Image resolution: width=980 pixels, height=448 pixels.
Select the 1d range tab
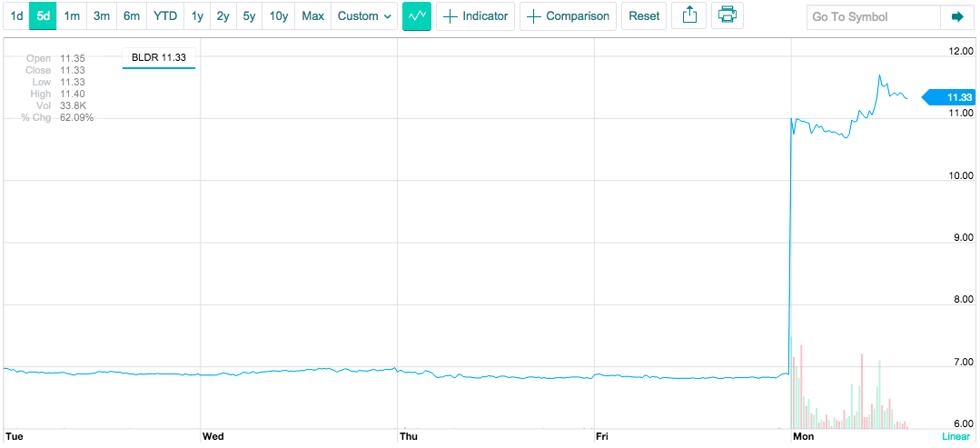click(x=16, y=16)
